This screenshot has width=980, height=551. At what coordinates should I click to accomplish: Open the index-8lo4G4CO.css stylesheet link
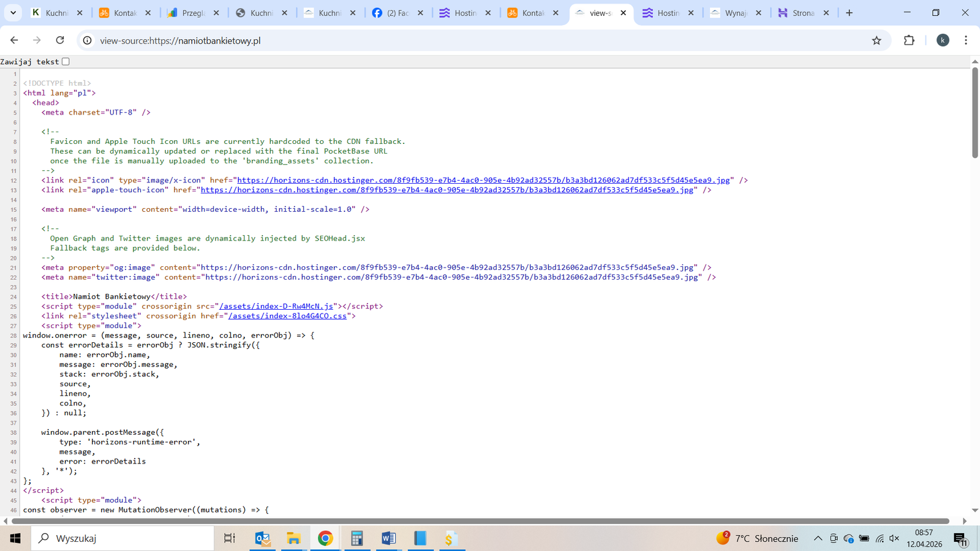tap(287, 316)
